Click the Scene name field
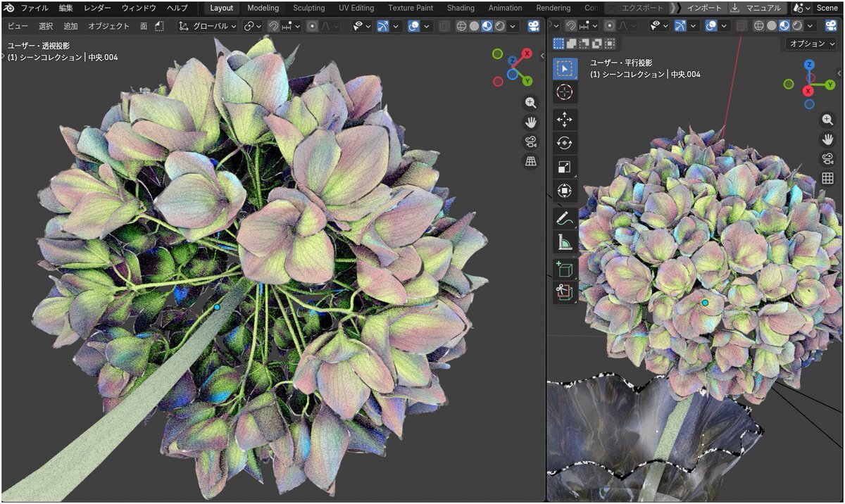The image size is (845, 504). (x=827, y=8)
